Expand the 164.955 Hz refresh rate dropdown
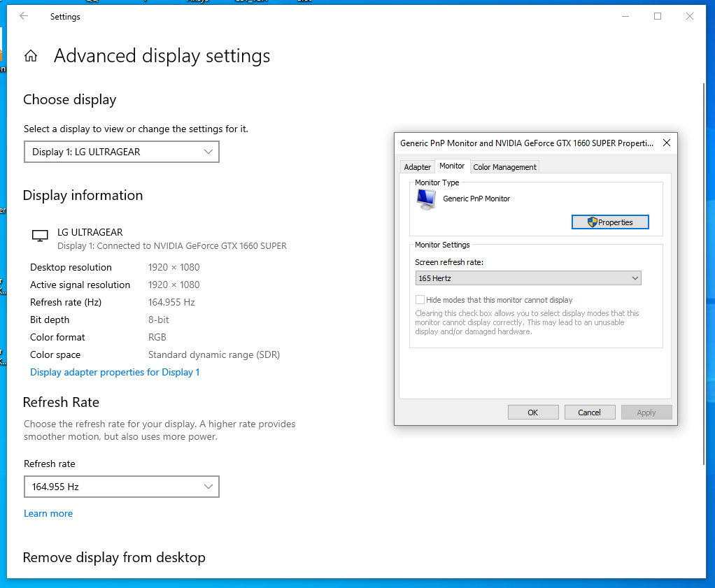 point(121,487)
